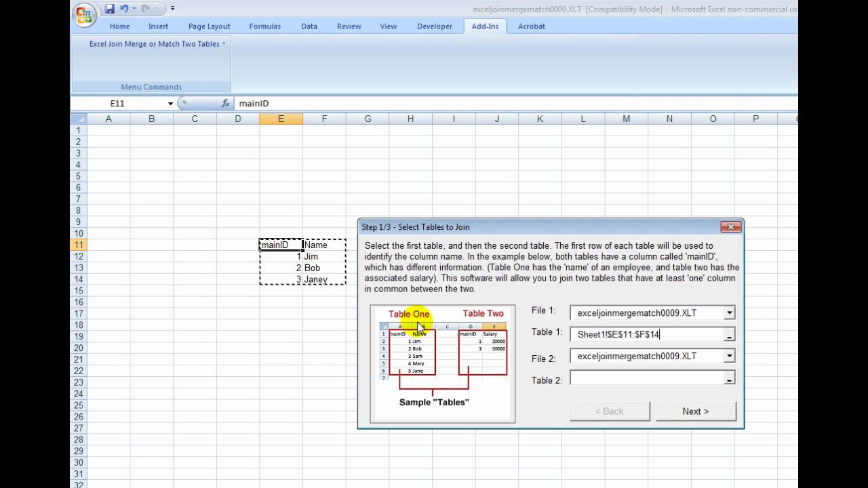This screenshot has height=488, width=868.
Task: Select column A header
Action: coord(108,119)
